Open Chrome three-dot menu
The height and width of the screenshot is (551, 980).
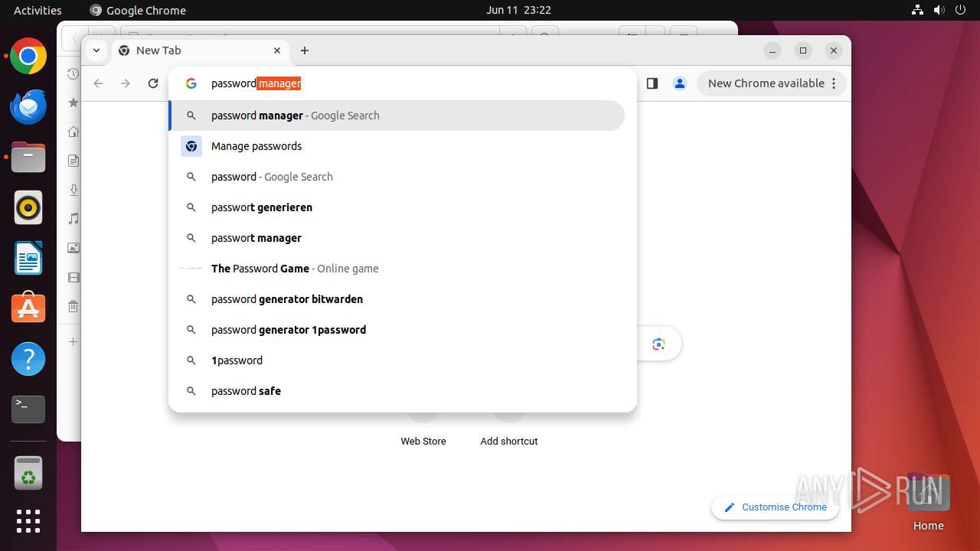point(834,83)
